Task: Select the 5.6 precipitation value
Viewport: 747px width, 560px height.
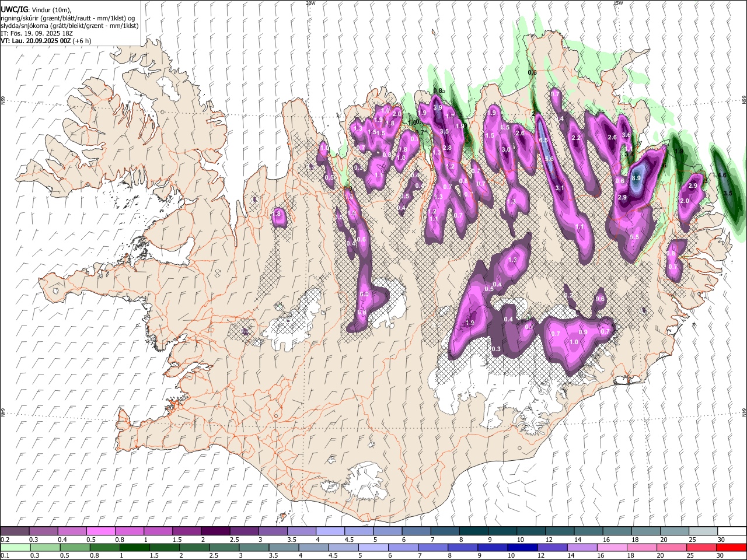Action: (549, 159)
